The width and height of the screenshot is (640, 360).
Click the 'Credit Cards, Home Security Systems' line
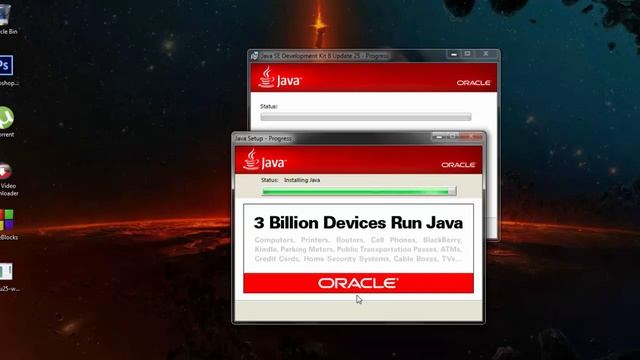[x=358, y=259]
